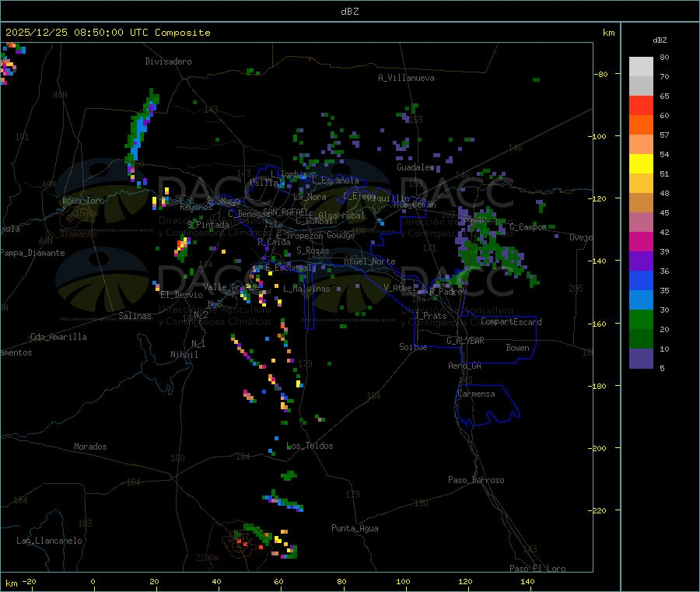Click the timestamp '2025/12/25 08:50:00 UTC Composite'
The width and height of the screenshot is (700, 592).
click(107, 33)
